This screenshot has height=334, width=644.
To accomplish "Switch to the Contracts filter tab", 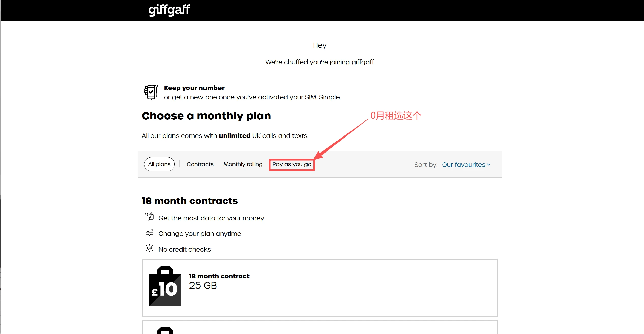I will point(200,164).
